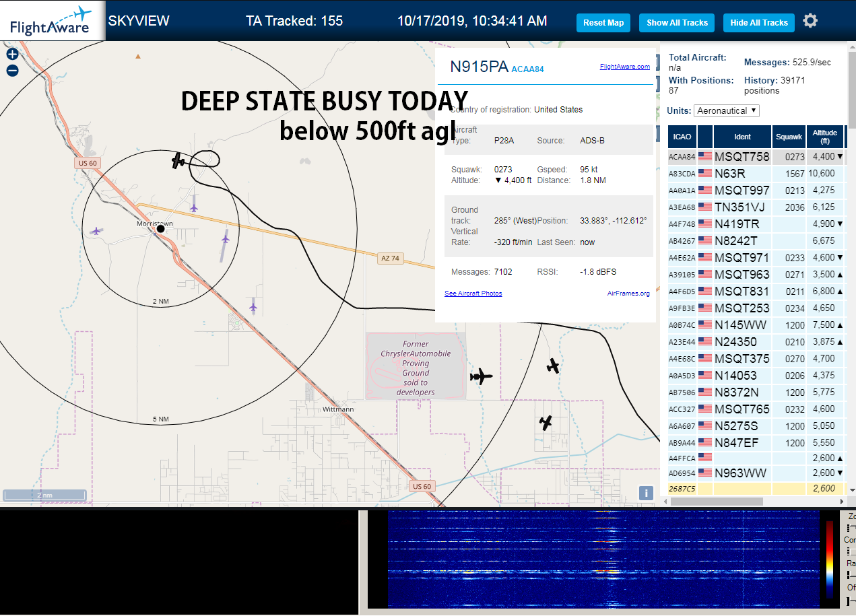Click the FlightAware logo
Screen dimensions: 856x616
51,21
